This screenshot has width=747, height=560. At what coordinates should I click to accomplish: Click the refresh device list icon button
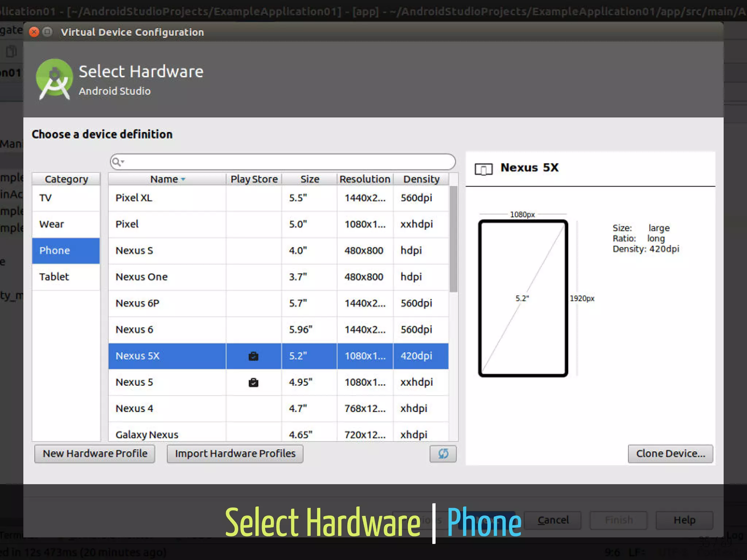(443, 454)
